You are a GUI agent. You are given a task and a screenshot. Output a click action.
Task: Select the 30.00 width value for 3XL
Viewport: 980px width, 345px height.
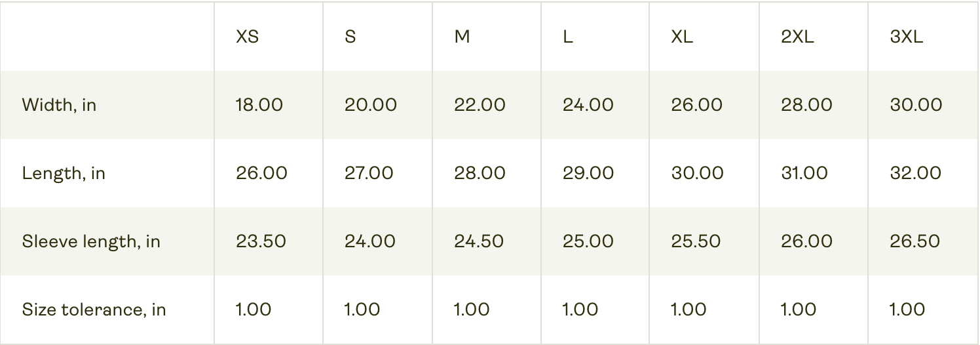(x=916, y=105)
